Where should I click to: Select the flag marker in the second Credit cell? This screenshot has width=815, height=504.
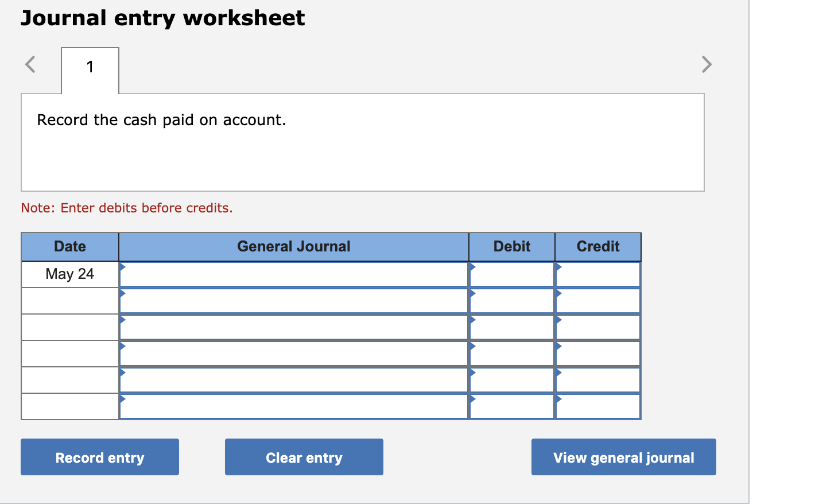click(x=557, y=294)
